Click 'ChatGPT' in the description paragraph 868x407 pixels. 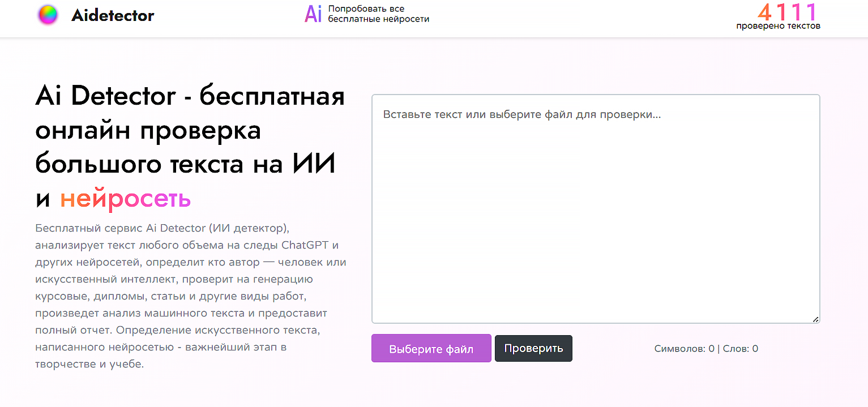[x=305, y=245]
